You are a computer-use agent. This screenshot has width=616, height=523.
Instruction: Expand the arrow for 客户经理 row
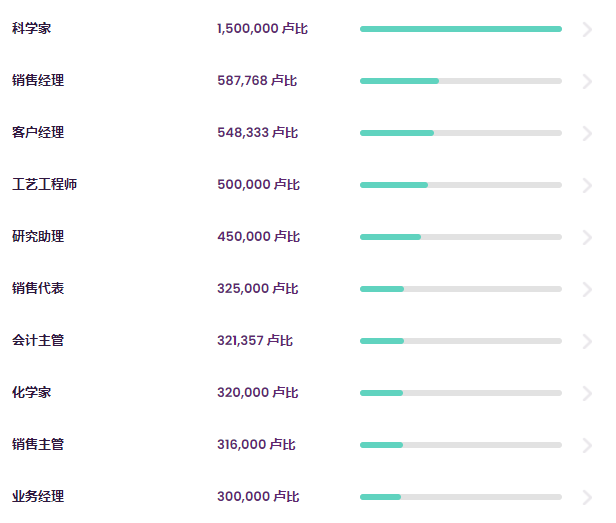[587, 133]
